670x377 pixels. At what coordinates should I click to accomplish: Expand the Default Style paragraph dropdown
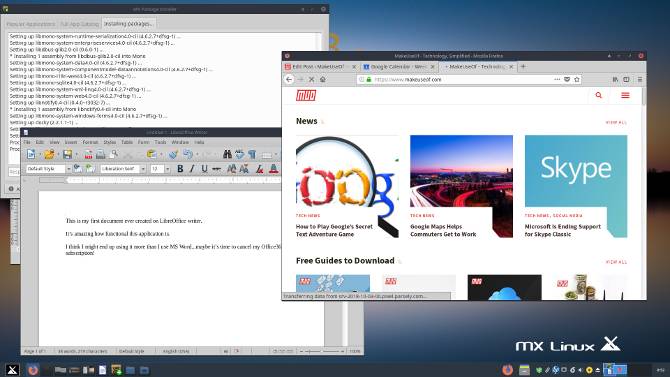(68, 169)
